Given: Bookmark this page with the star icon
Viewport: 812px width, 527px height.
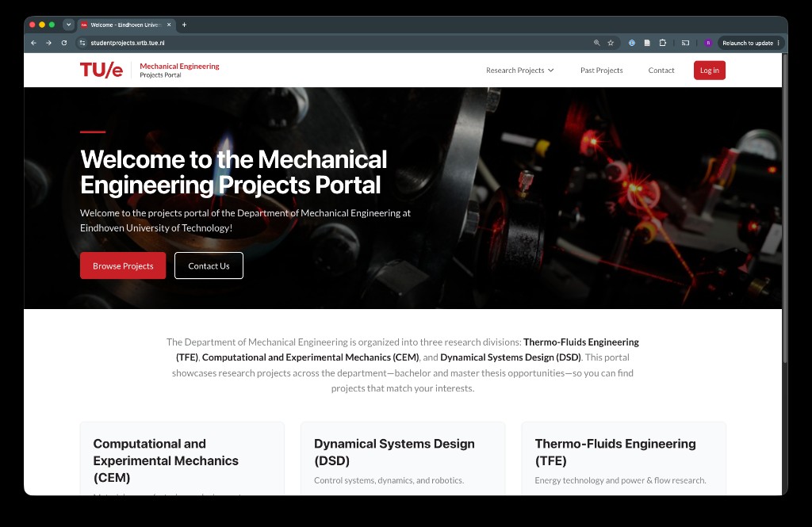Looking at the screenshot, I should coord(611,43).
